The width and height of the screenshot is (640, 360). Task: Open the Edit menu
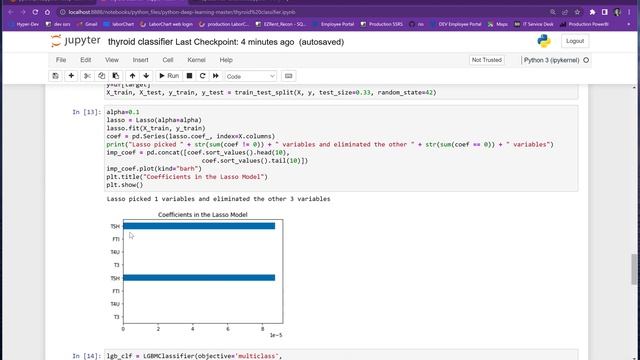tap(85, 60)
